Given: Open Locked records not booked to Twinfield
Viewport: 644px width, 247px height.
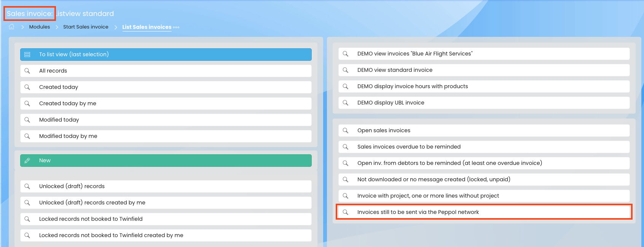Looking at the screenshot, I should [x=166, y=219].
